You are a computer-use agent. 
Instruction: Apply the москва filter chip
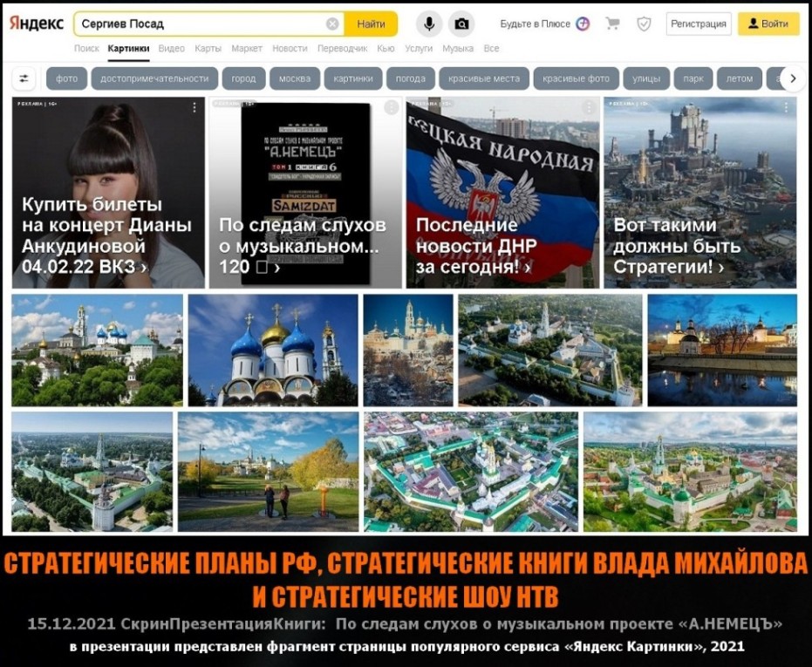pos(295,78)
